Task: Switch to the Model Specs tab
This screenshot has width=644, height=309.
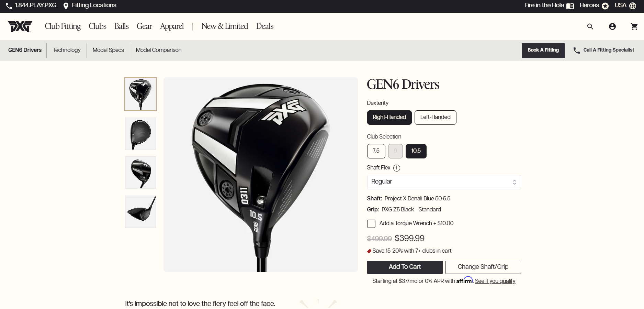Action: point(108,50)
